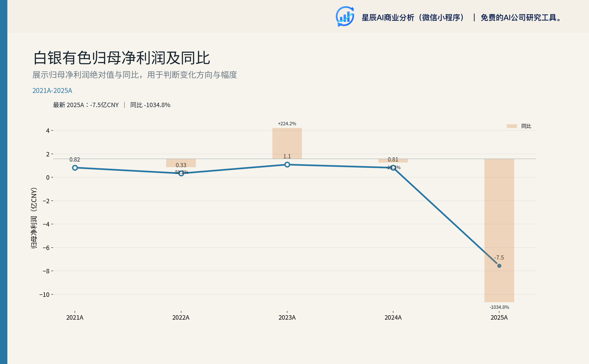
Task: Click the 0.81 data label
Action: point(393,160)
